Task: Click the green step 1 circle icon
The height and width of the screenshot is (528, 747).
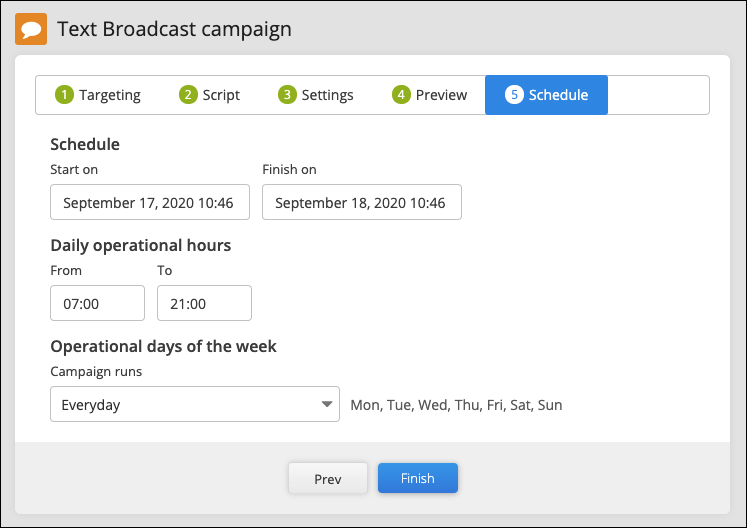Action: 64,94
